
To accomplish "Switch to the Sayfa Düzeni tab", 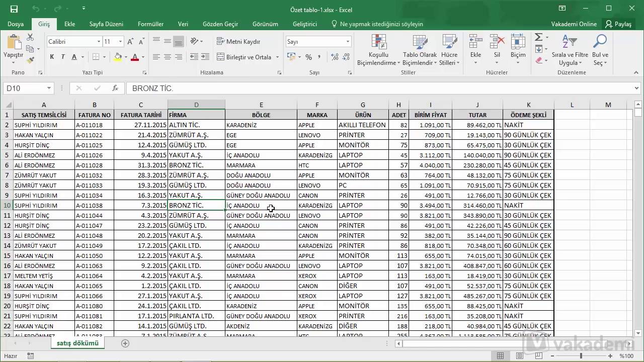I will tap(106, 24).
